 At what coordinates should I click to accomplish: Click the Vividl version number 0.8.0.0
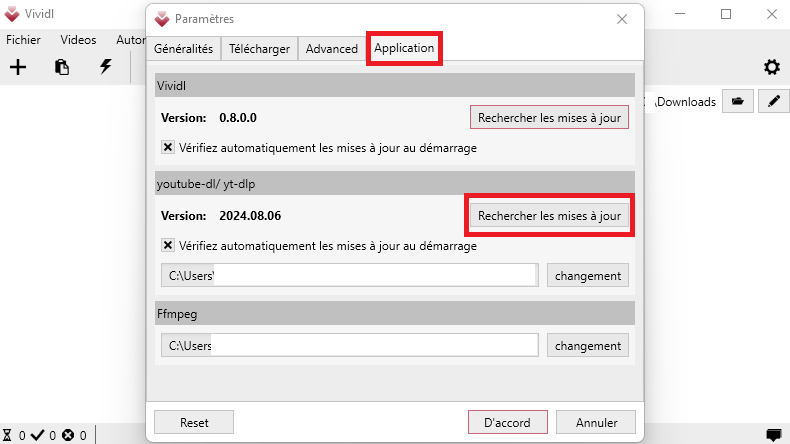tap(238, 118)
